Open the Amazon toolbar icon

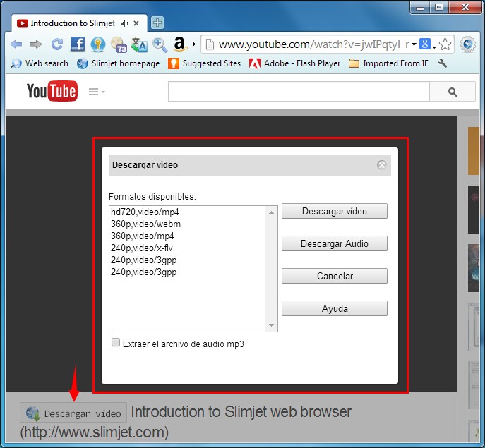point(179,44)
